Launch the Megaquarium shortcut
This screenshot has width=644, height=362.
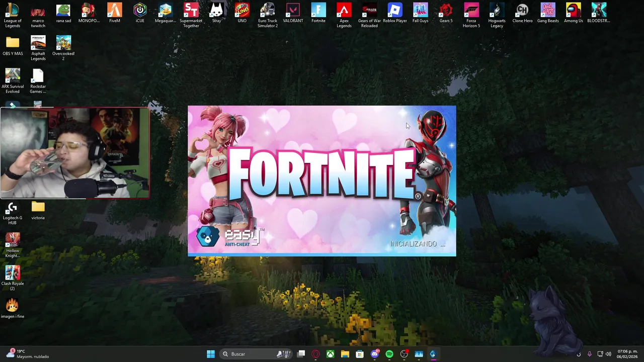point(165,13)
